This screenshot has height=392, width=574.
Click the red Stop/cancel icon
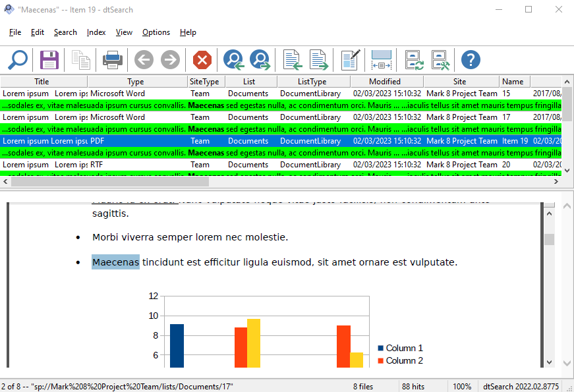(202, 60)
